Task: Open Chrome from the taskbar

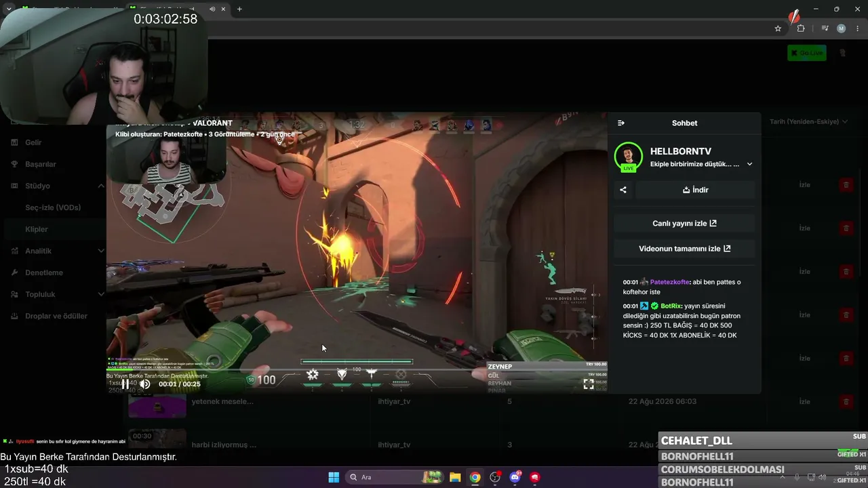Action: [x=475, y=477]
